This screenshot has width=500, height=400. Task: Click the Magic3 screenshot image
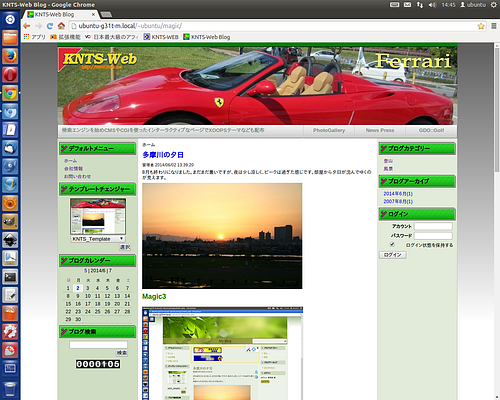pyautogui.click(x=222, y=353)
